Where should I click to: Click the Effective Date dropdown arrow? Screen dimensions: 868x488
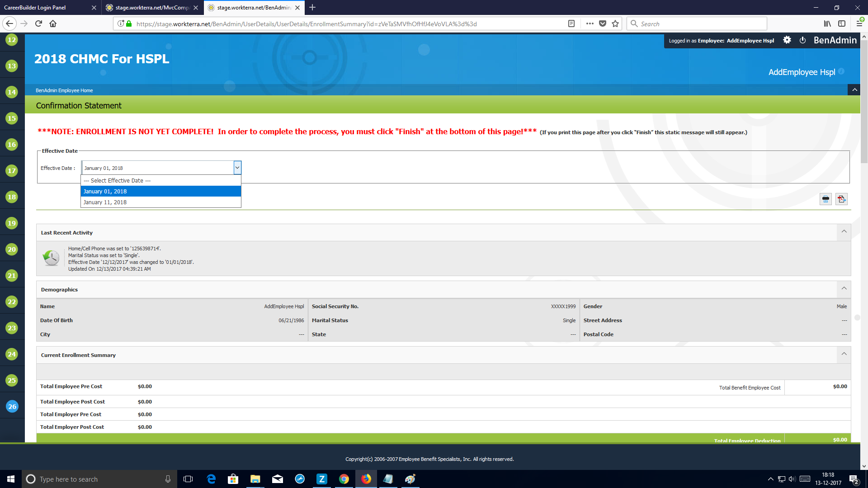coord(237,168)
